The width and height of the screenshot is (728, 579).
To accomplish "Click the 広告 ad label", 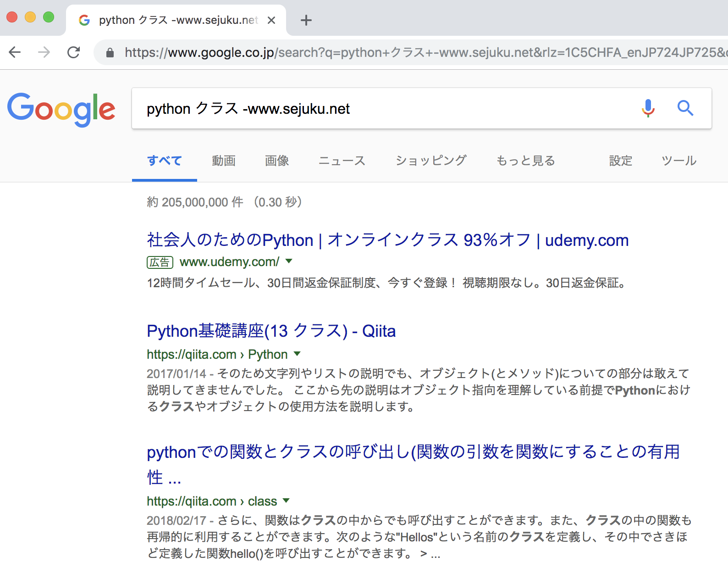I will tap(160, 262).
